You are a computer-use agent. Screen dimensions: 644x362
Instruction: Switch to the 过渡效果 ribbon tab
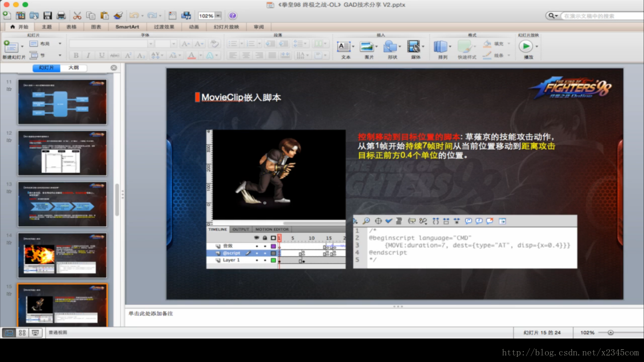pyautogui.click(x=164, y=27)
